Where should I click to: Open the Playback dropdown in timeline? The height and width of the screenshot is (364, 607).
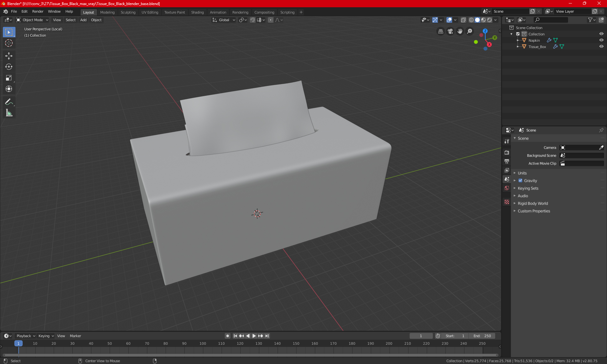[x=25, y=336]
